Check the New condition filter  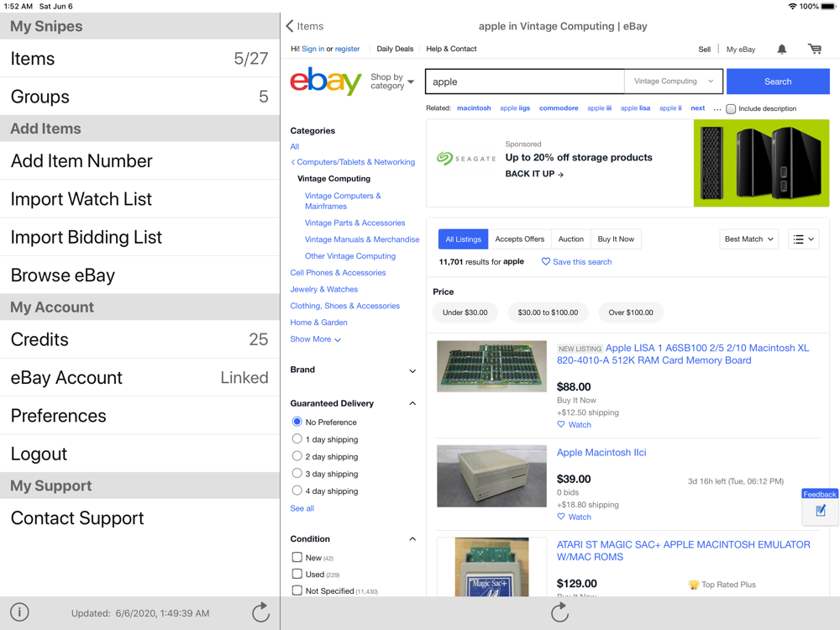[297, 557]
